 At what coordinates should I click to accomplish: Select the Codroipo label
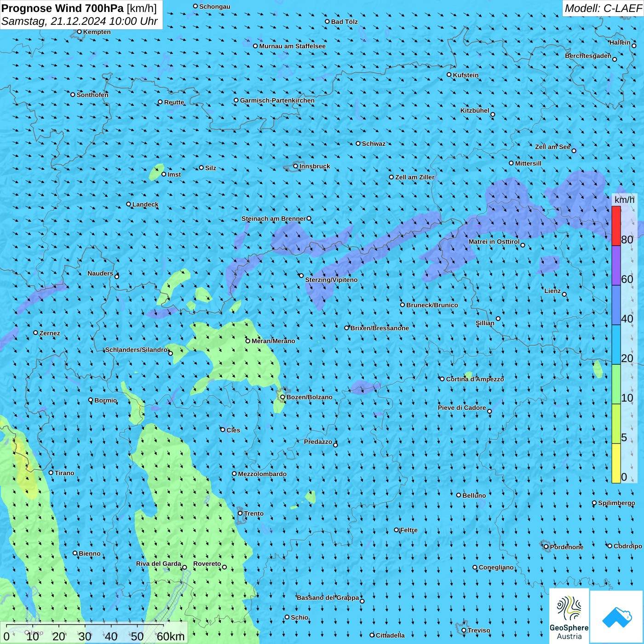627,546
